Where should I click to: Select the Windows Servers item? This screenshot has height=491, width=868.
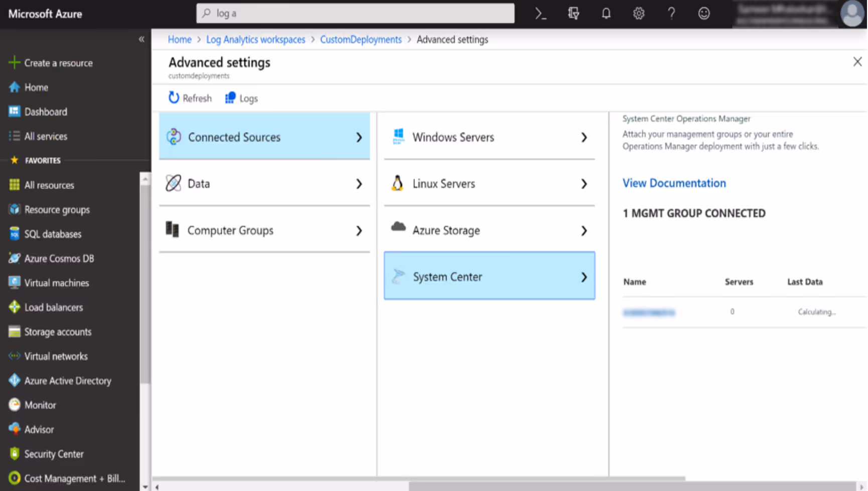(489, 137)
